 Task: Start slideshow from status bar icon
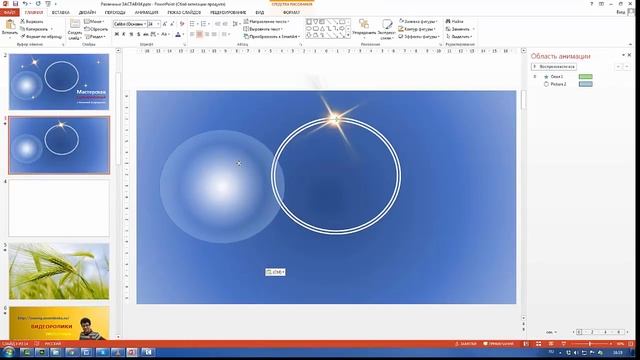(563, 344)
